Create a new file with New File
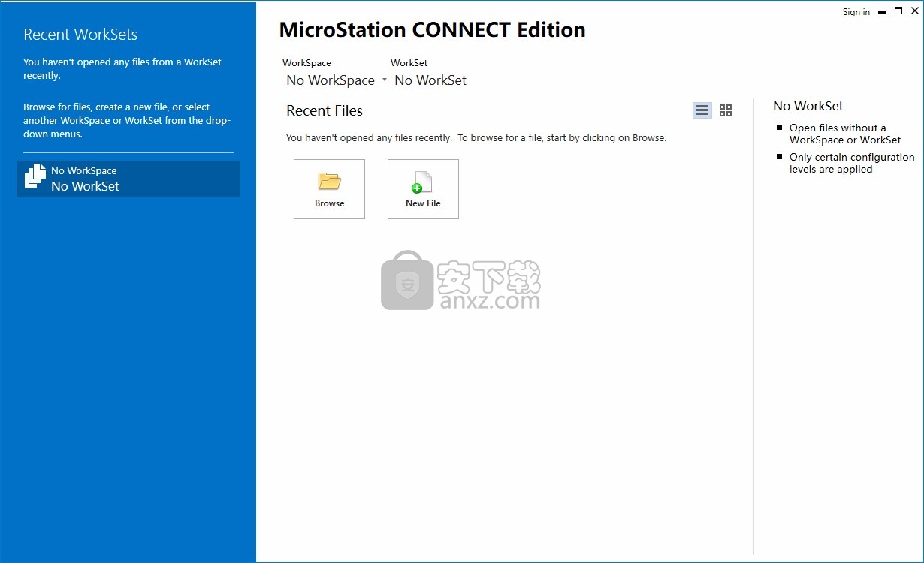The width and height of the screenshot is (924, 563). [x=423, y=189]
